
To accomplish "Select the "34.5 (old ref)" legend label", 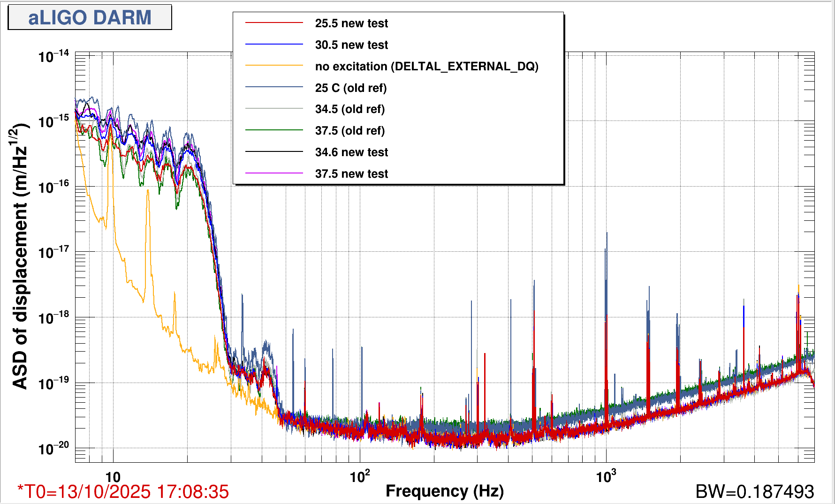I will pyautogui.click(x=349, y=109).
